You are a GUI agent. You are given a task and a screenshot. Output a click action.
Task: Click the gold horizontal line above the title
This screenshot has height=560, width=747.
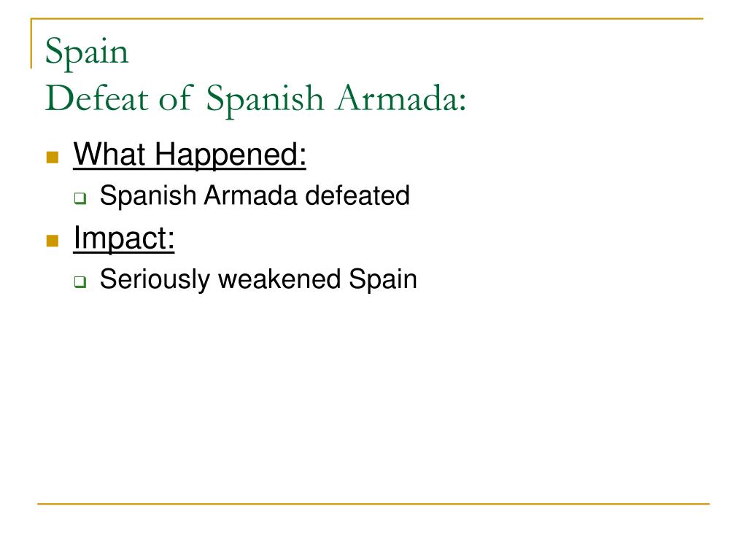tap(367, 19)
